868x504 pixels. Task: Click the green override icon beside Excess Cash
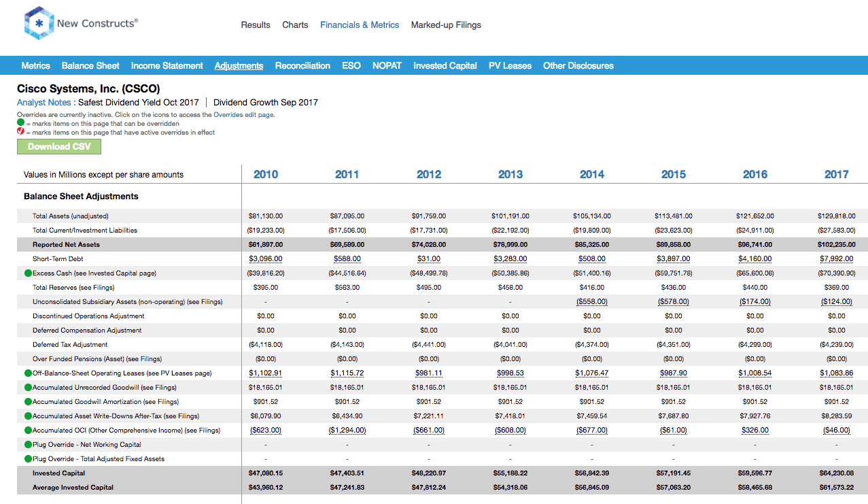[29, 273]
